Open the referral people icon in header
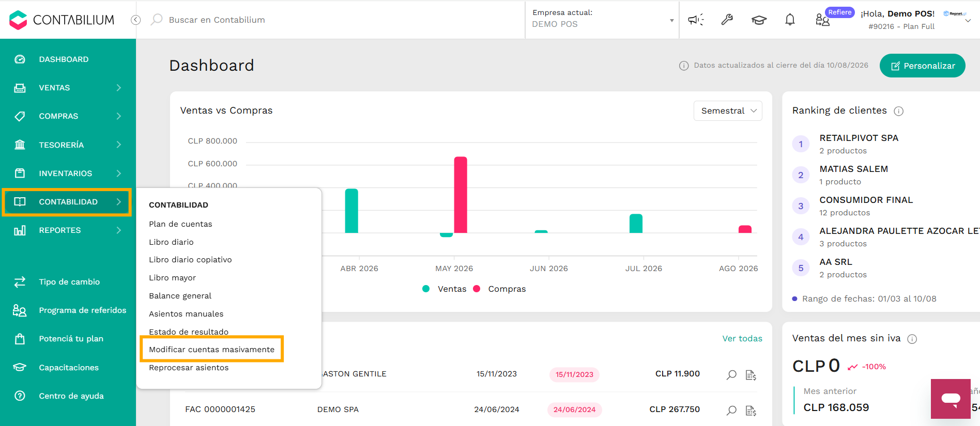Image resolution: width=980 pixels, height=426 pixels. click(x=822, y=20)
